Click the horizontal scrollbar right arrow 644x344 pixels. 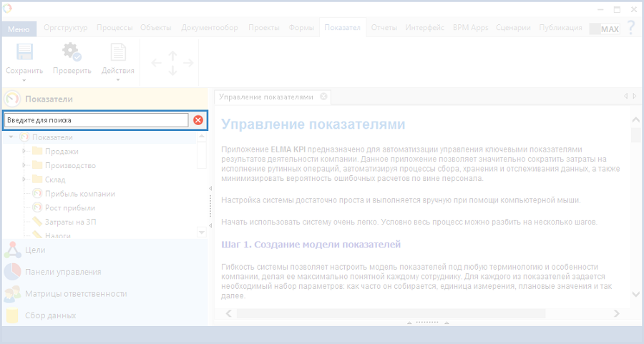[x=616, y=313]
